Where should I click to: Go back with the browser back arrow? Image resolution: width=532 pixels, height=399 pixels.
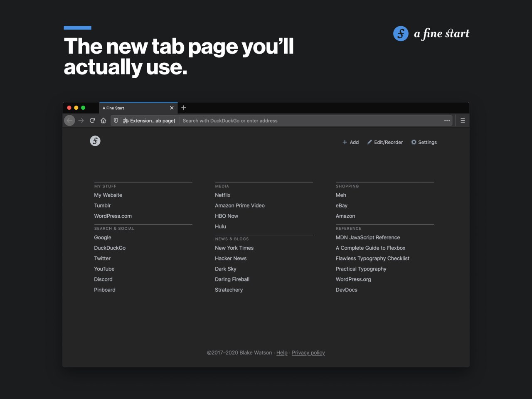tap(69, 121)
